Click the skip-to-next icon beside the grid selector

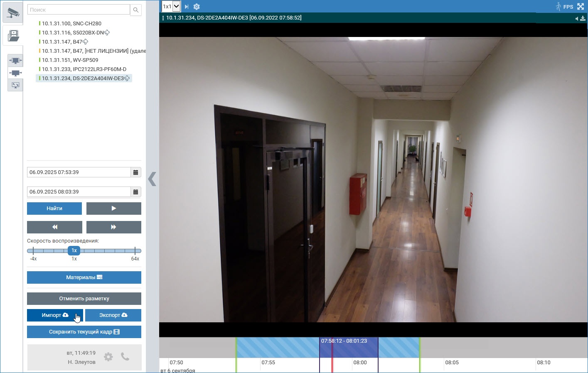(187, 7)
